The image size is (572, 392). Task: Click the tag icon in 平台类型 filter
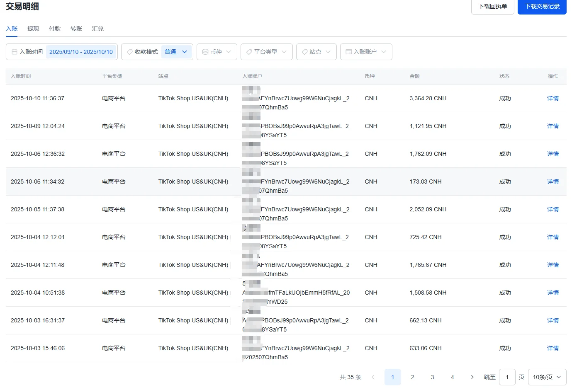(x=249, y=52)
